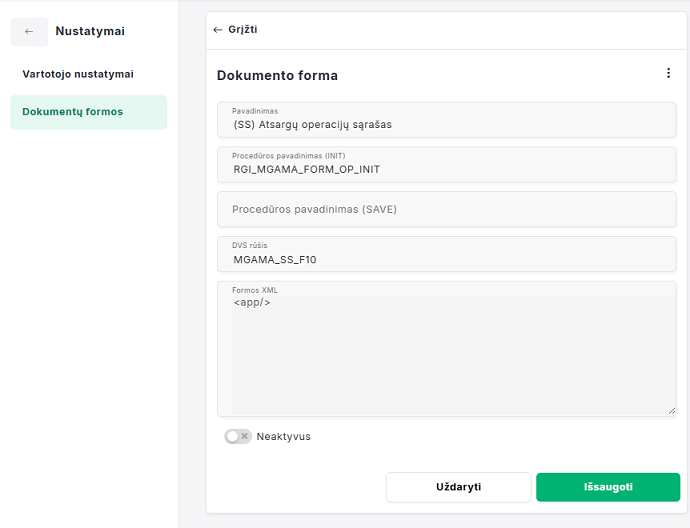Toggle the Neaktyvus switch
This screenshot has width=690, height=528.
238,436
